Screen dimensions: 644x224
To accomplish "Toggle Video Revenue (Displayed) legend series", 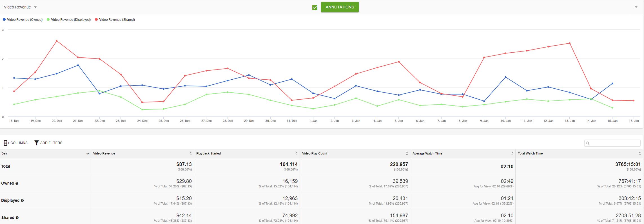I will coord(69,20).
